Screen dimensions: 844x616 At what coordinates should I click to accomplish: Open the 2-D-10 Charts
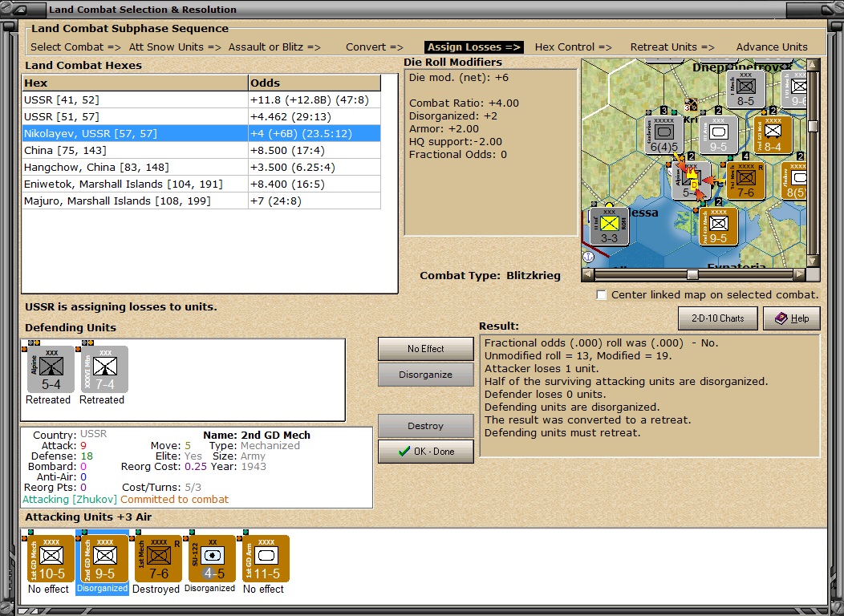(717, 318)
